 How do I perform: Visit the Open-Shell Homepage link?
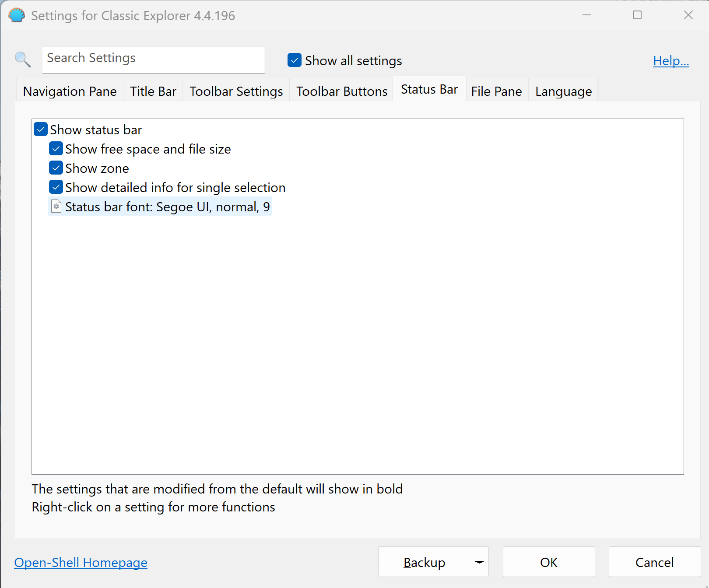81,562
